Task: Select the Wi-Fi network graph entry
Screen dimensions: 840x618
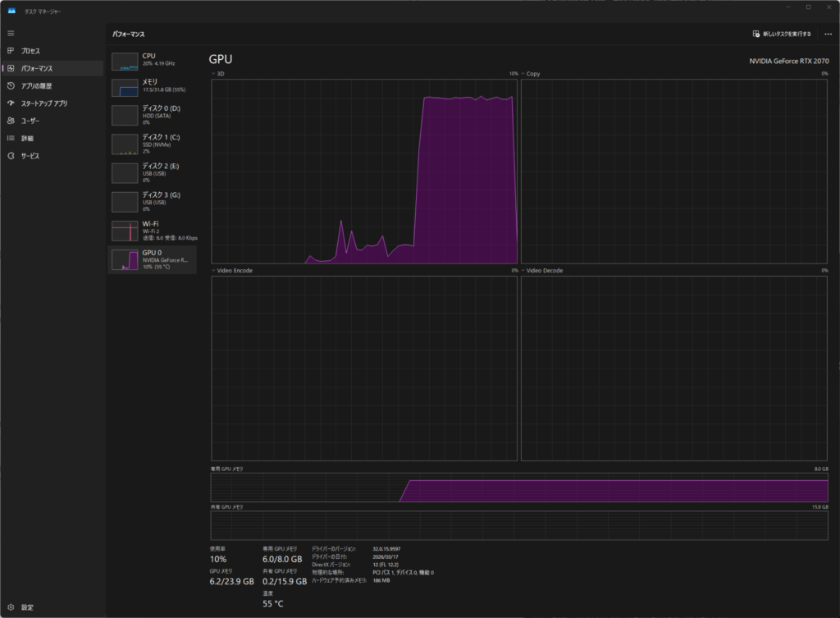Action: (x=153, y=230)
